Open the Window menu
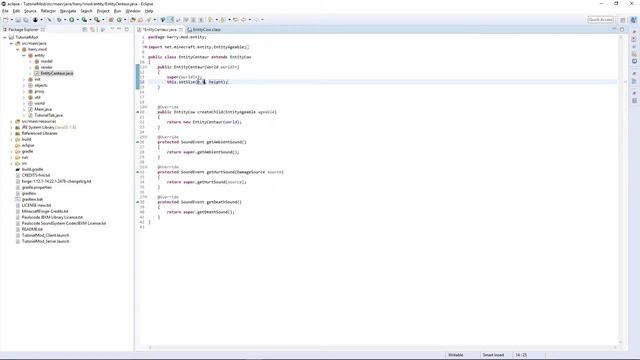Viewport: 640px width, 360px height. coord(133,11)
